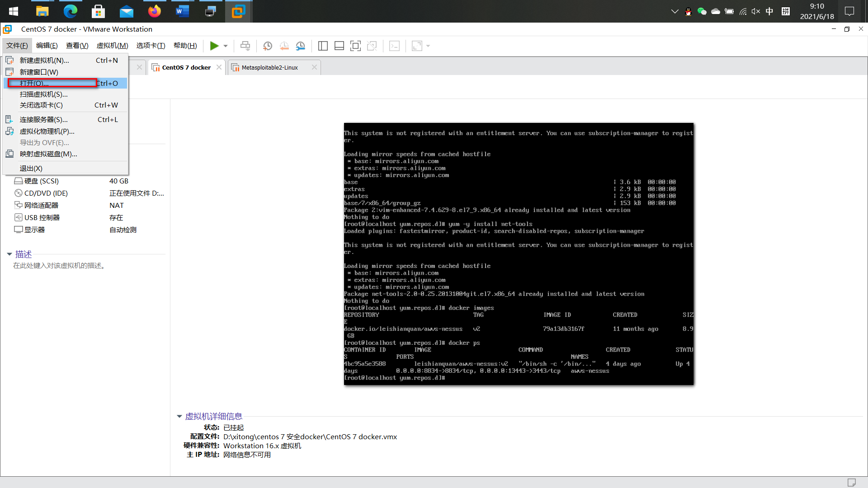Switch to the Metasploitable2-Linux tab
This screenshot has width=868, height=488.
click(269, 67)
